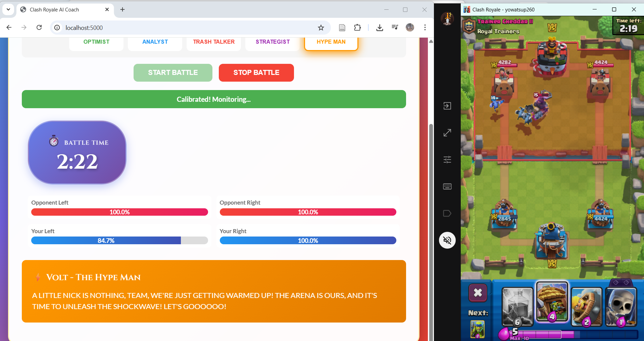Click the Volt Hype Man commentary panel

214,291
